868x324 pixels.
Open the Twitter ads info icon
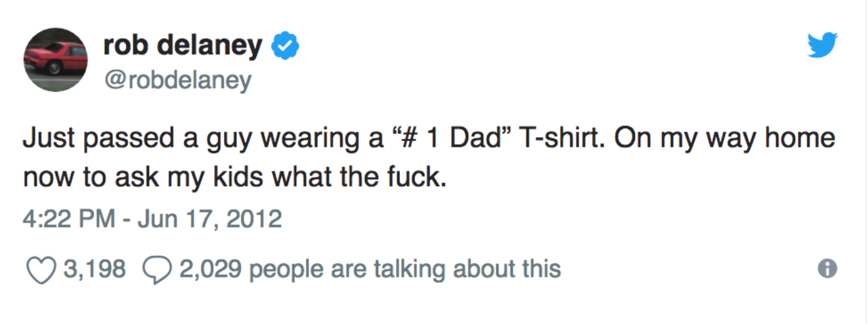pos(829,268)
